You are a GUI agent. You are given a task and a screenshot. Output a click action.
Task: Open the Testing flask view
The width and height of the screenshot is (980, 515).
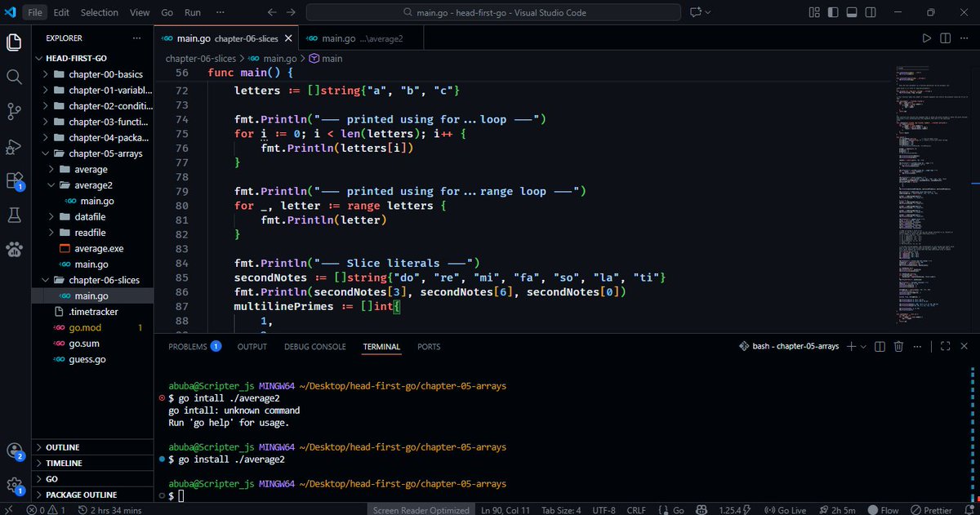[x=14, y=215]
